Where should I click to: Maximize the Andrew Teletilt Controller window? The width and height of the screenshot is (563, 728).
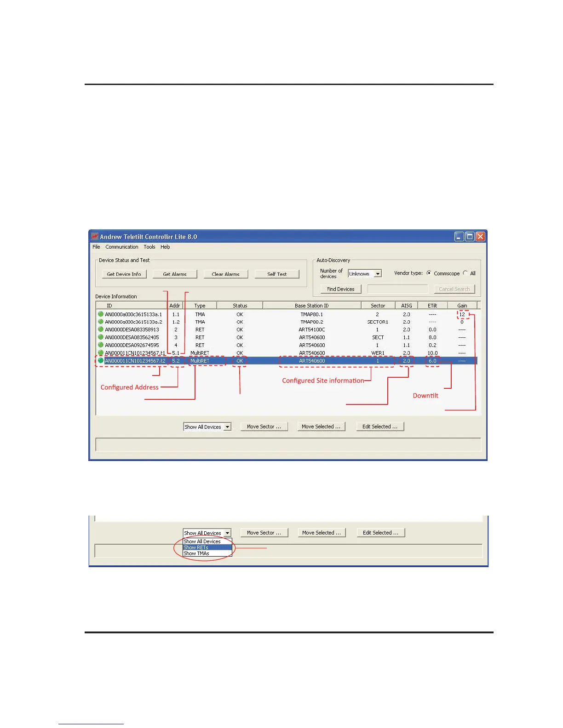tap(470, 237)
